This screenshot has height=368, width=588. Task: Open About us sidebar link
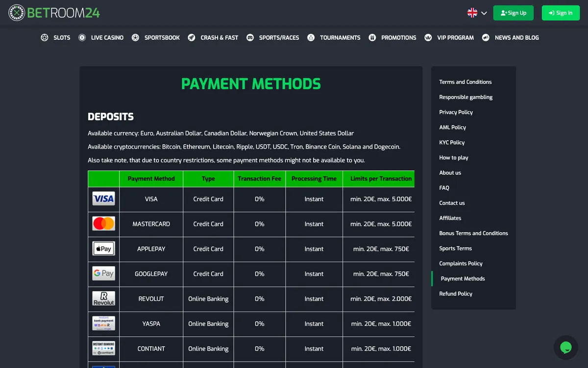coord(450,173)
